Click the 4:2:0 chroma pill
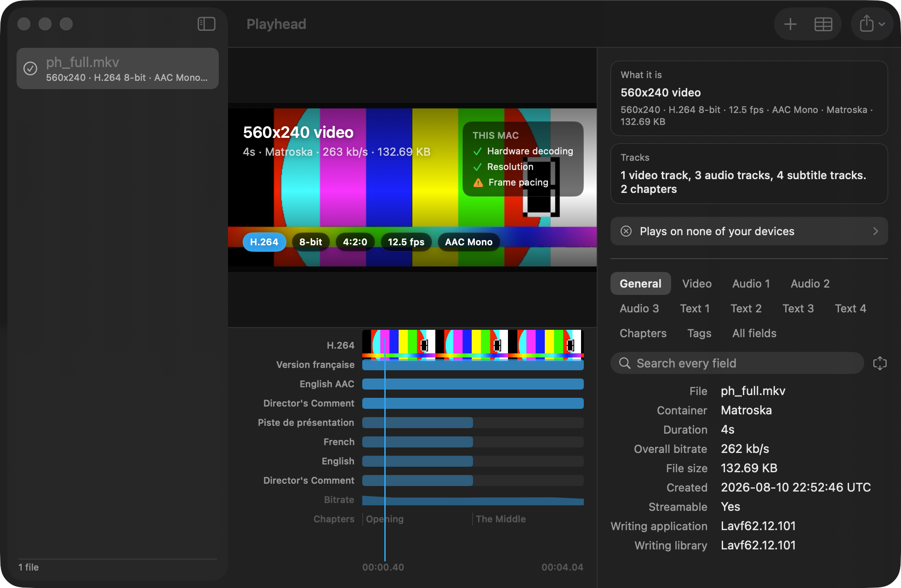Image resolution: width=901 pixels, height=588 pixels. click(355, 242)
